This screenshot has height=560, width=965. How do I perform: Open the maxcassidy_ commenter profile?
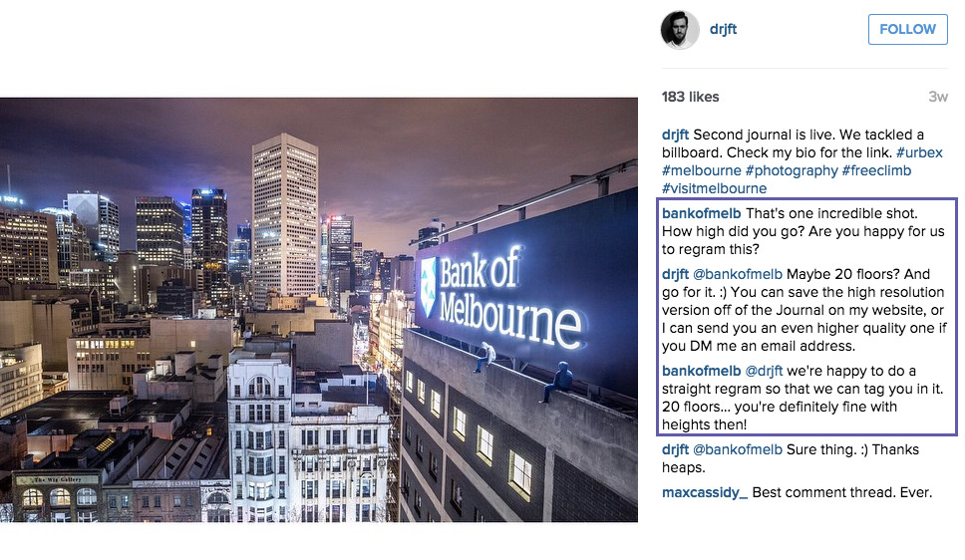(x=705, y=492)
